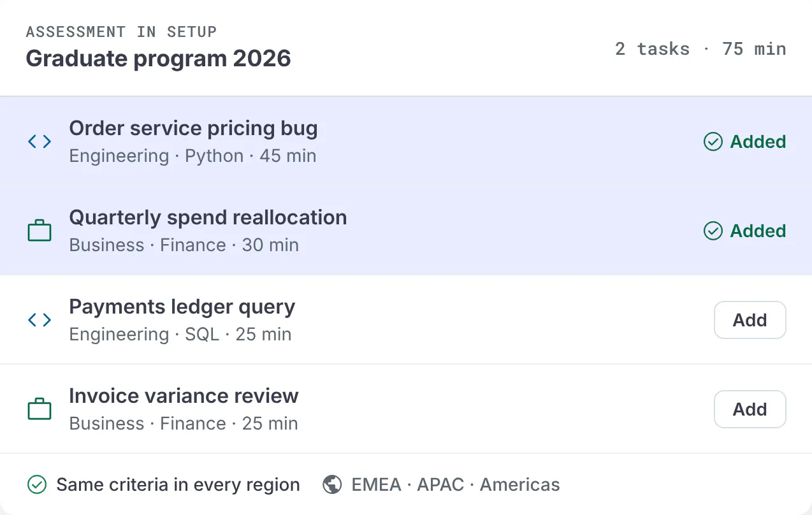Add Invoice variance review to assessment
The width and height of the screenshot is (812, 515).
pos(750,409)
